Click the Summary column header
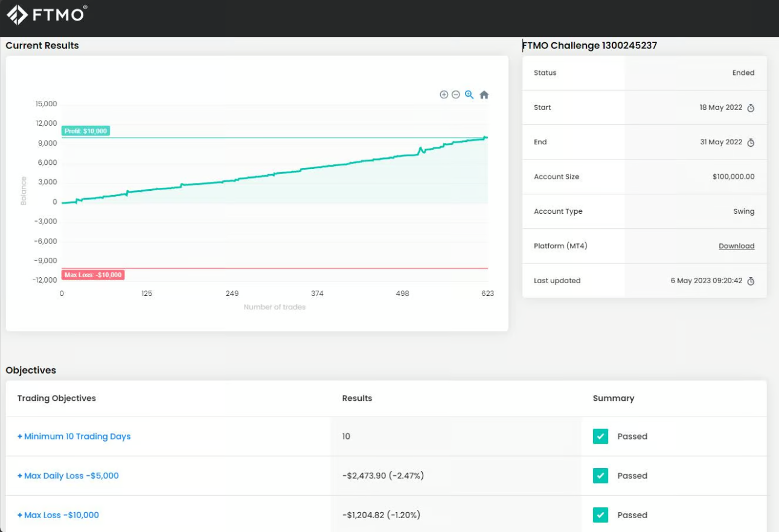Viewport: 779px width, 532px height. [614, 398]
